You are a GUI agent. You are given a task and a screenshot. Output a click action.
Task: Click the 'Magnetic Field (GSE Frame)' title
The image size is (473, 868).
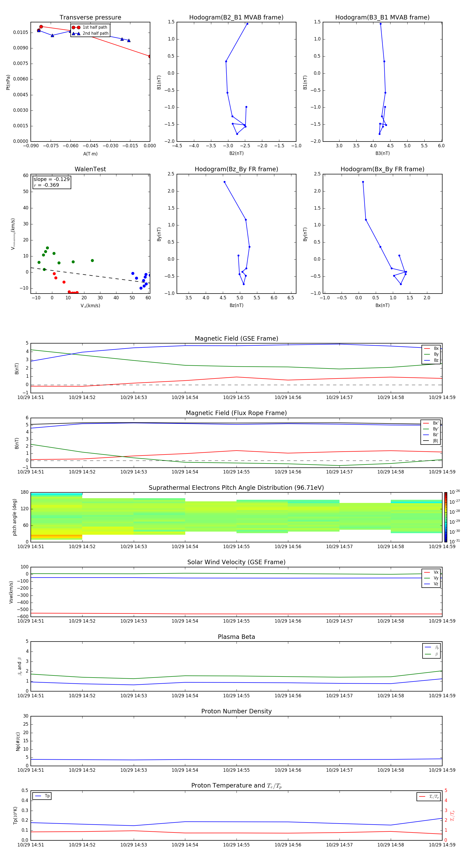click(x=236, y=339)
